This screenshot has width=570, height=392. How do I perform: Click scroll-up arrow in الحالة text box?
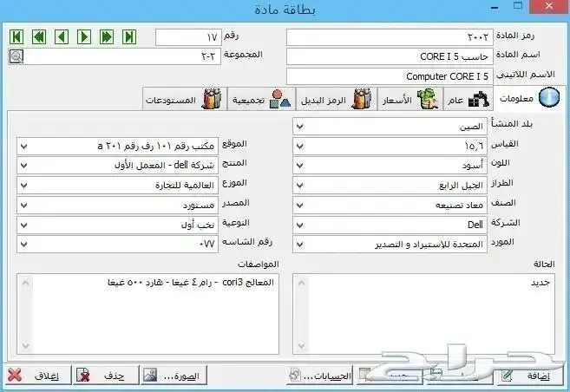pyautogui.click(x=301, y=282)
